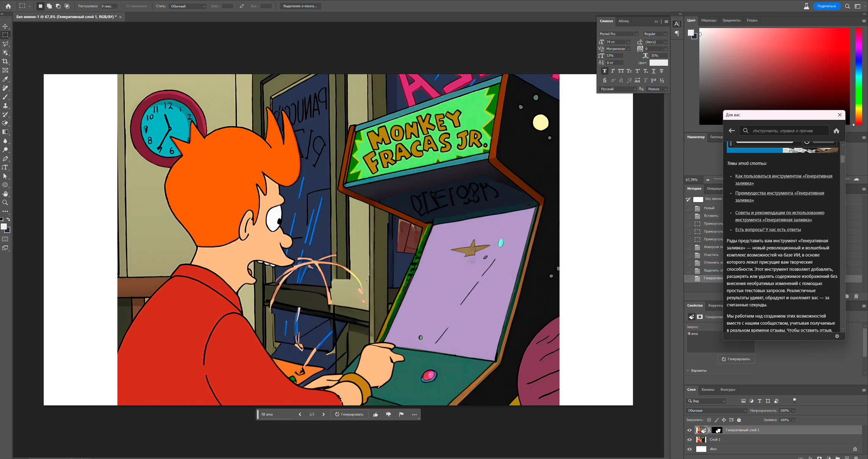Select the Zoom tool
Viewport: 868px width, 459px height.
tap(6, 203)
